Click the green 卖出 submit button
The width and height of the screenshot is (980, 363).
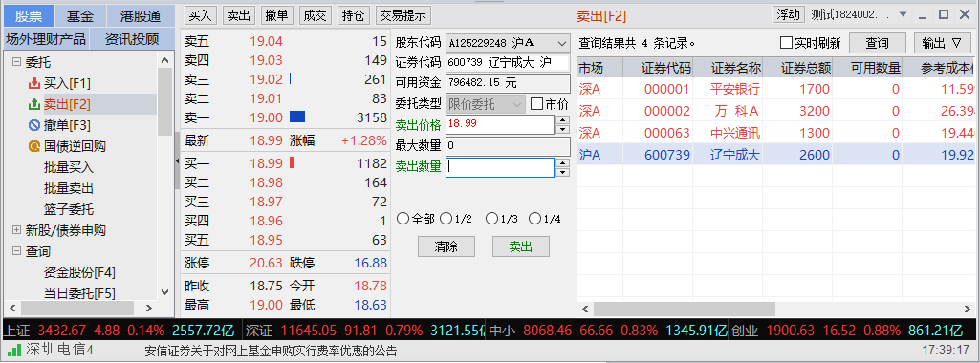coord(521,246)
